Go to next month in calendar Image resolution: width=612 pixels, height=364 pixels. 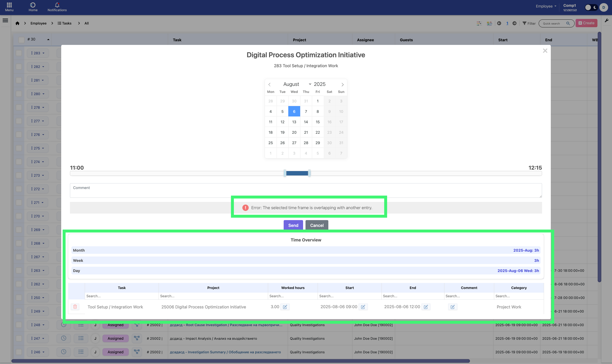click(342, 84)
